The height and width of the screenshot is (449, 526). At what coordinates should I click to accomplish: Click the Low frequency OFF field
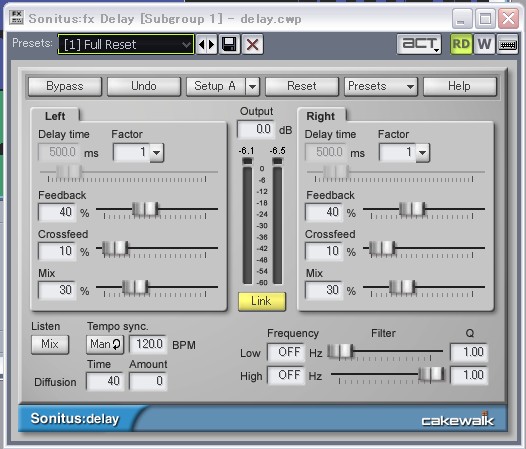286,352
